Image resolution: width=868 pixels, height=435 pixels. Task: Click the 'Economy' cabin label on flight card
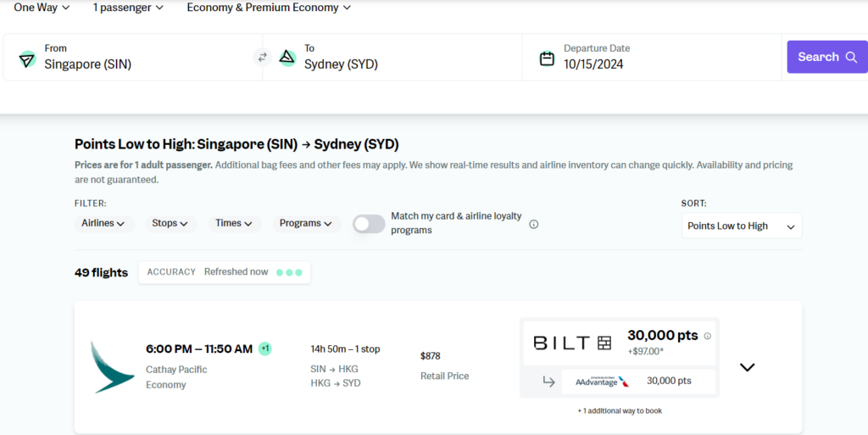tap(166, 385)
